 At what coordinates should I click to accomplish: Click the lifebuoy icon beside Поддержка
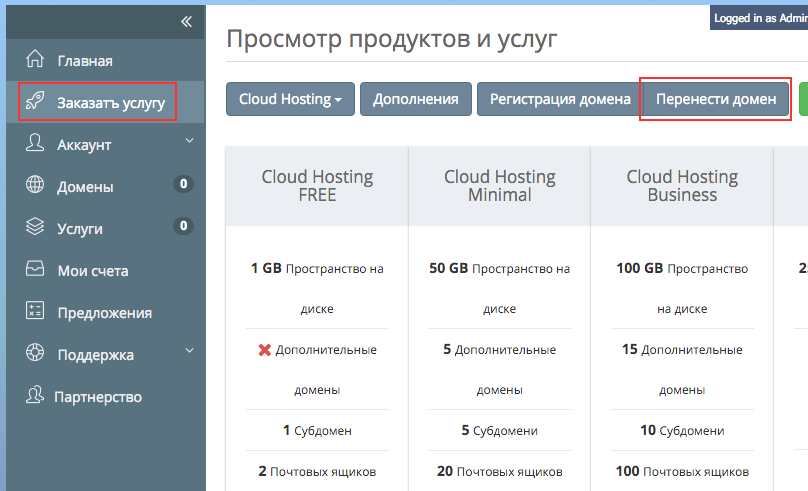click(x=35, y=354)
